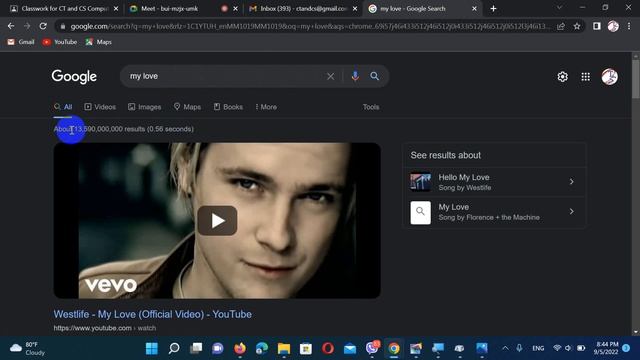The image size is (640, 360).
Task: Click the address bar URL
Action: pos(310,26)
